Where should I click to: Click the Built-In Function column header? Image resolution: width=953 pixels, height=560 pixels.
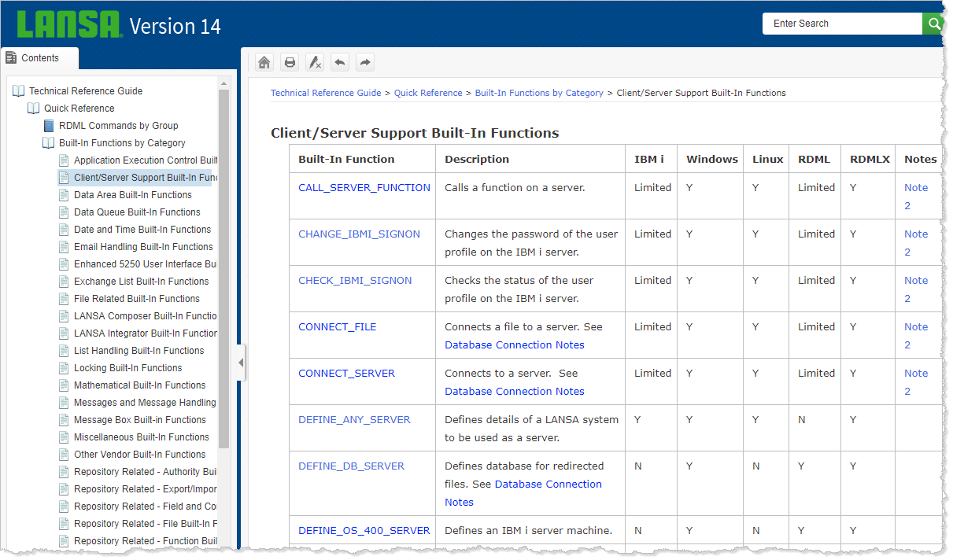(346, 160)
